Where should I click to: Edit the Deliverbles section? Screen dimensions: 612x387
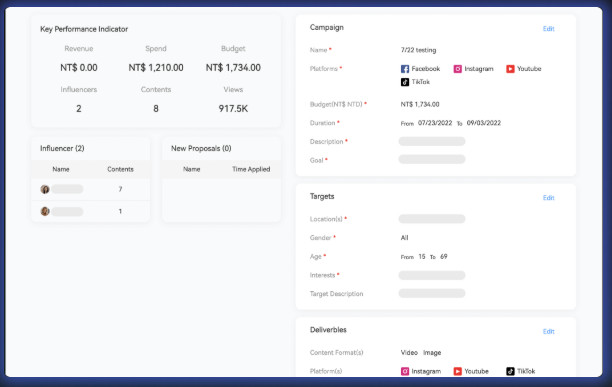[548, 332]
